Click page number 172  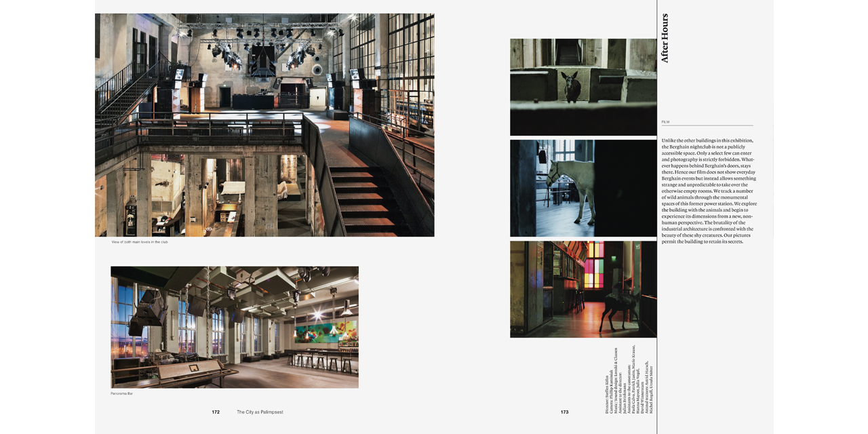216,412
